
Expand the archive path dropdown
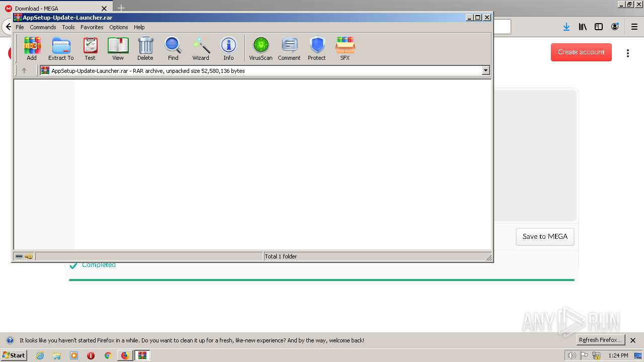point(486,71)
